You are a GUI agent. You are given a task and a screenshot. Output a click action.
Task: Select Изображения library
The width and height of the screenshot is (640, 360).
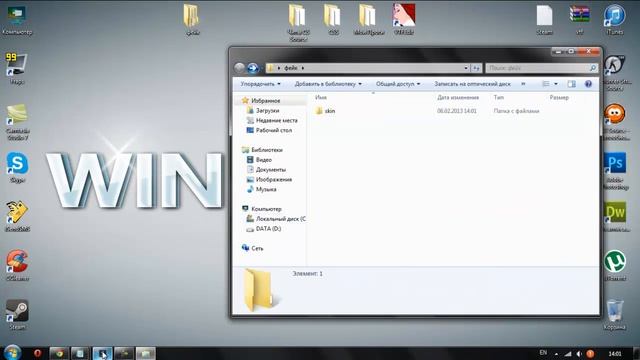(x=274, y=179)
